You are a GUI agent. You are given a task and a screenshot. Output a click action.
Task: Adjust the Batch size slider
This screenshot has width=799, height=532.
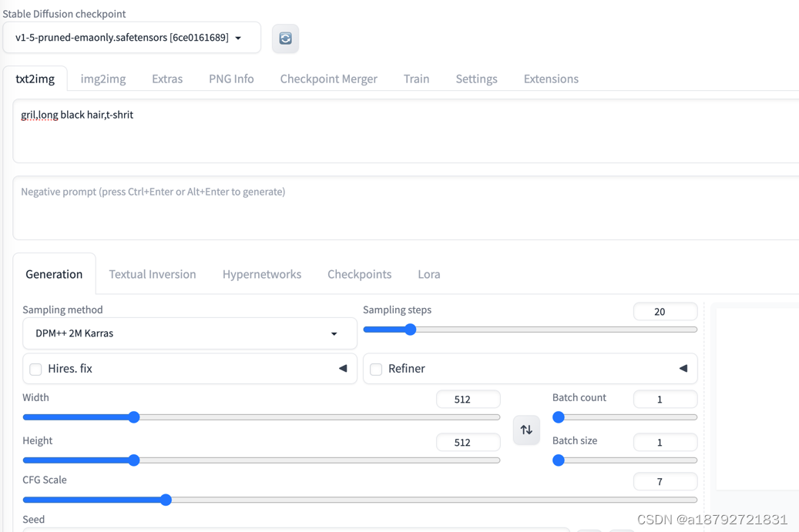pyautogui.click(x=625, y=460)
